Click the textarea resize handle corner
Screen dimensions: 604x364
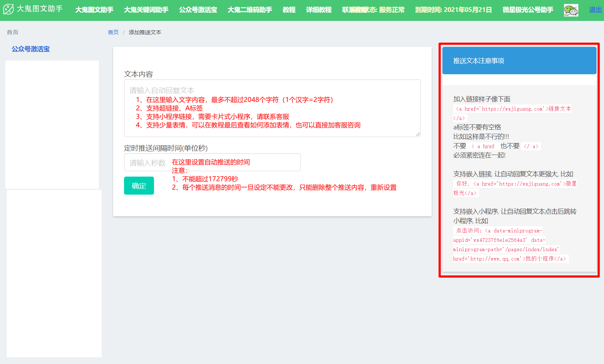[418, 134]
